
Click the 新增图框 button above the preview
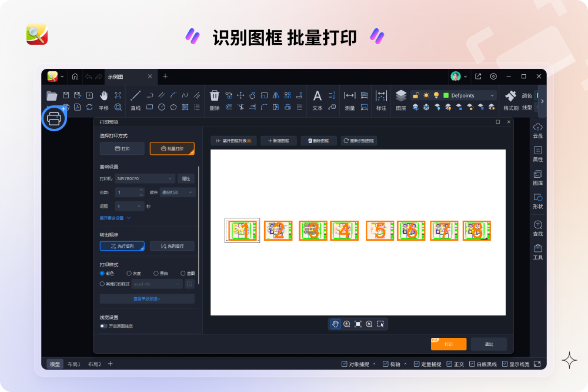[279, 140]
